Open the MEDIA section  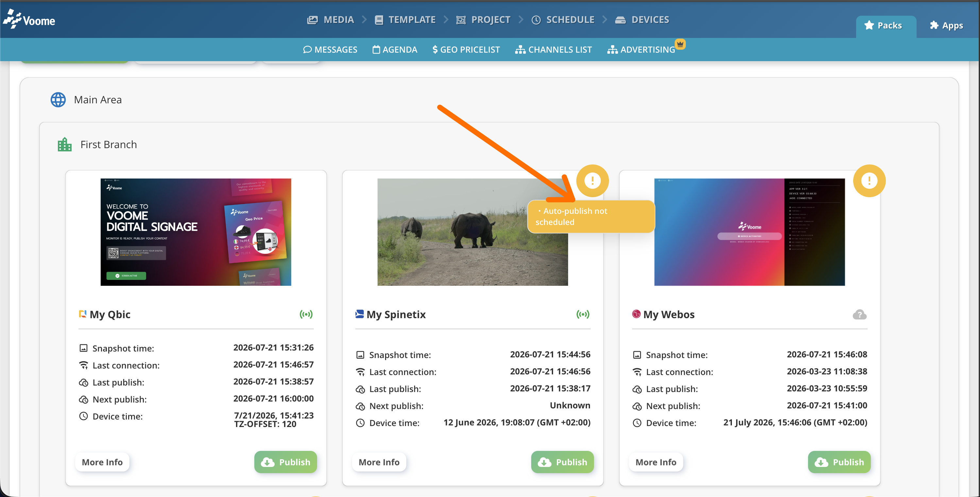[x=330, y=20]
